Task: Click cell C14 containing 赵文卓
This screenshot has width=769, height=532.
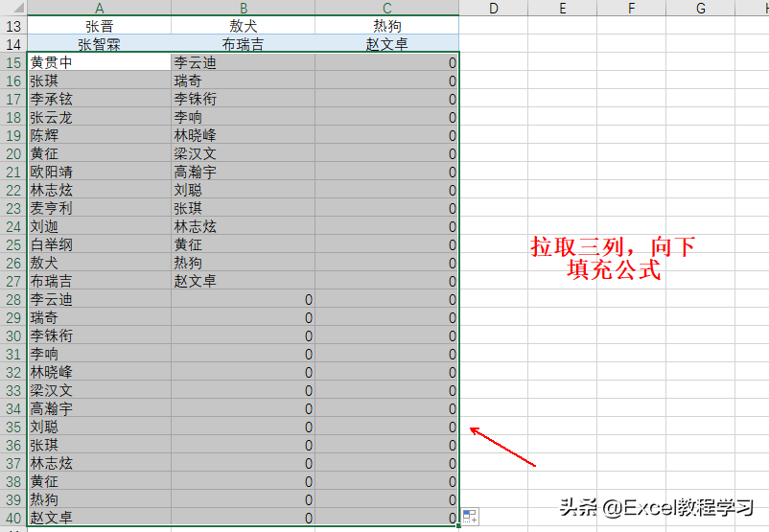Action: click(x=387, y=44)
